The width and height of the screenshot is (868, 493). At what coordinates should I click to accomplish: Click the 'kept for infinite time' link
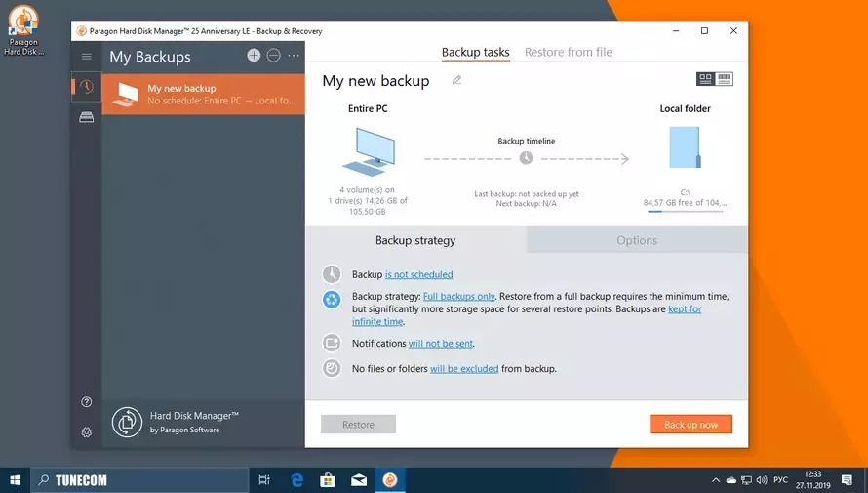point(685,309)
